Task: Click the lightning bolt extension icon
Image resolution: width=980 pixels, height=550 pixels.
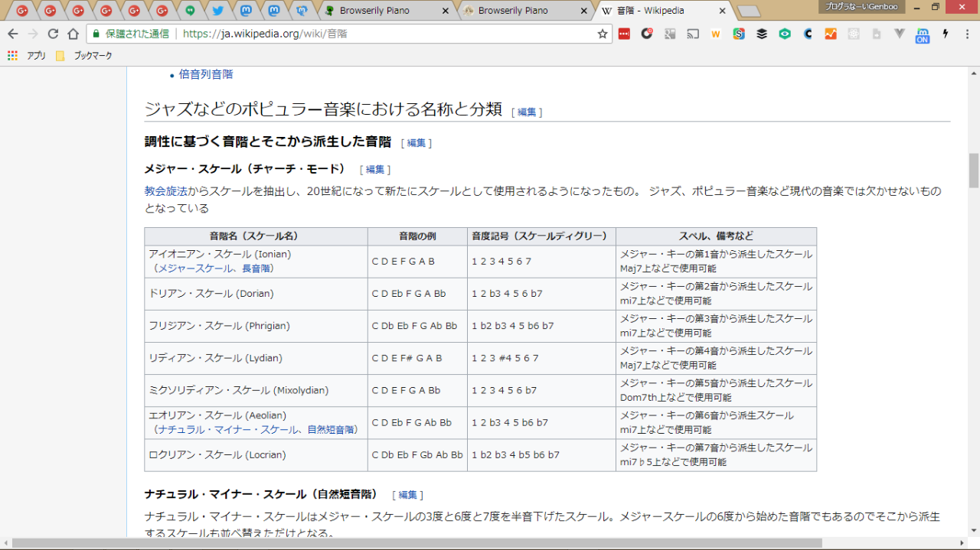Action: click(946, 34)
